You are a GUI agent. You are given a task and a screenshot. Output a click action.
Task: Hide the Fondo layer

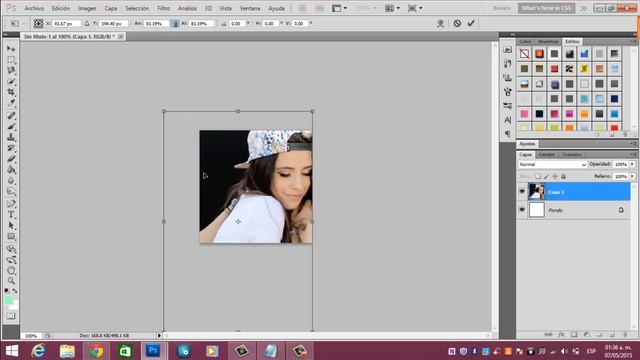[522, 210]
